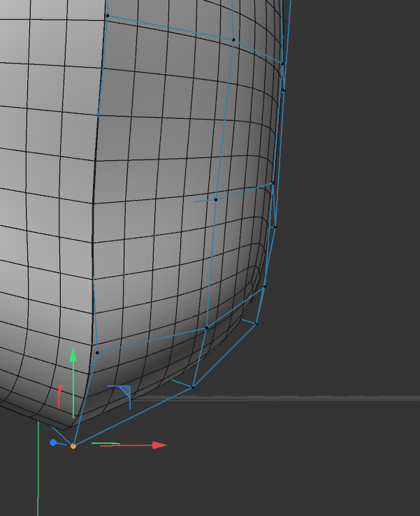Select cage point at end of short mid-surface segment

[x=273, y=183]
